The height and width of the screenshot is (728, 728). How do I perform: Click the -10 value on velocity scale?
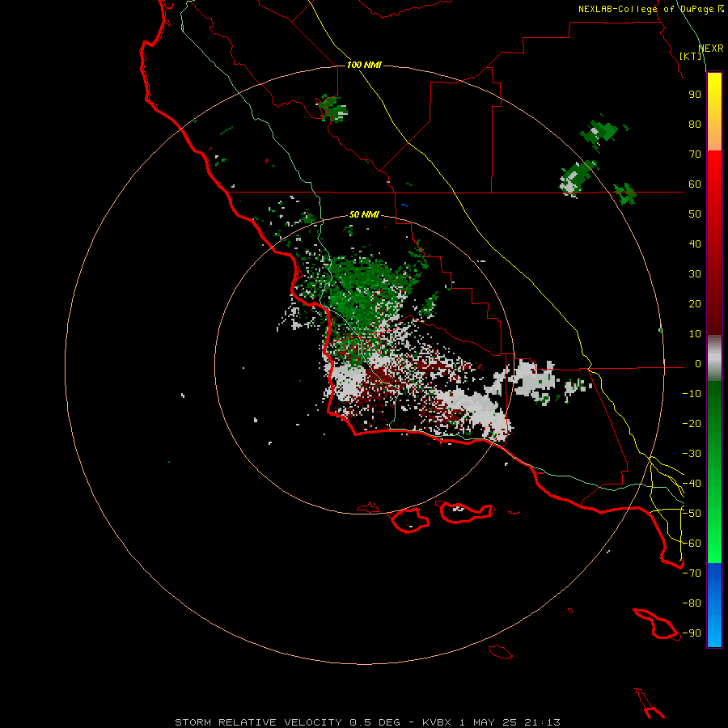[692, 394]
